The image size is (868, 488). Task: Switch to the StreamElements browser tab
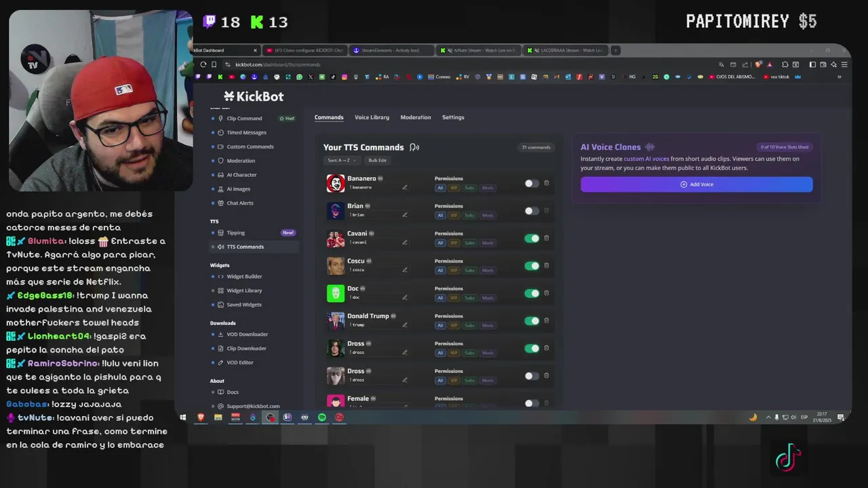(x=390, y=50)
